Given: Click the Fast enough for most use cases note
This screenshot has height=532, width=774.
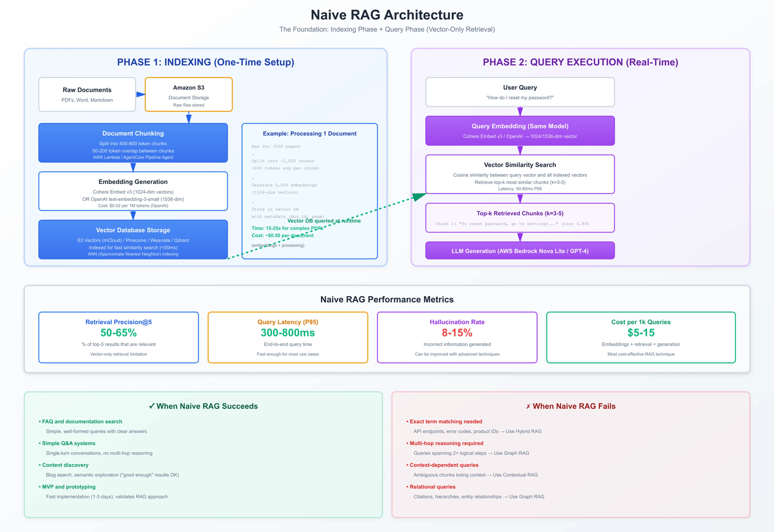Looking at the screenshot, I should pyautogui.click(x=288, y=354).
